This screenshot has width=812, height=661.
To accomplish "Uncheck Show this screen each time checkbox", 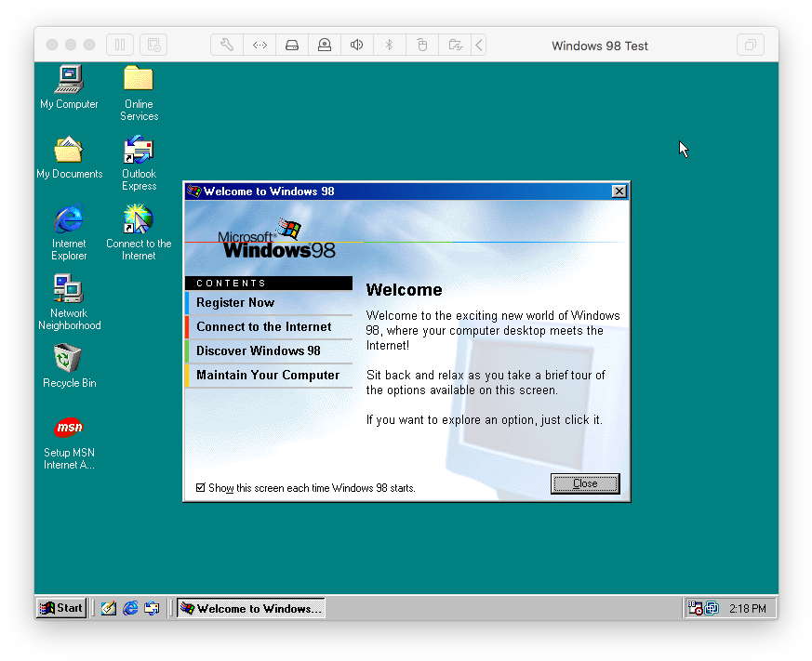I will point(200,487).
